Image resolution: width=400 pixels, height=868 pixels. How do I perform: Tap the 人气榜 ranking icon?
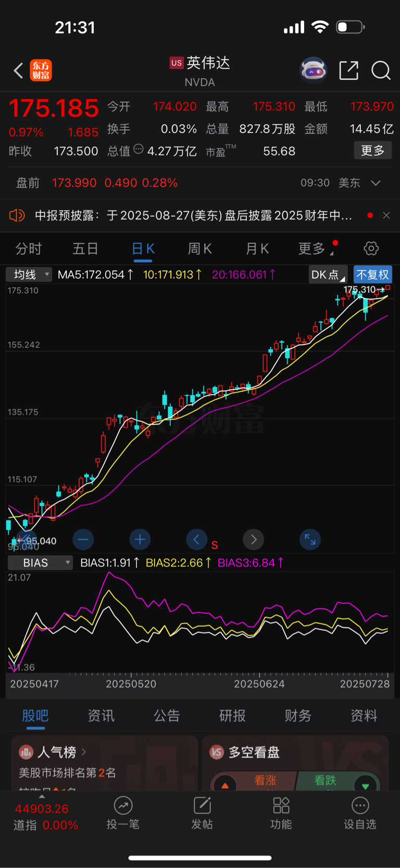(26, 752)
